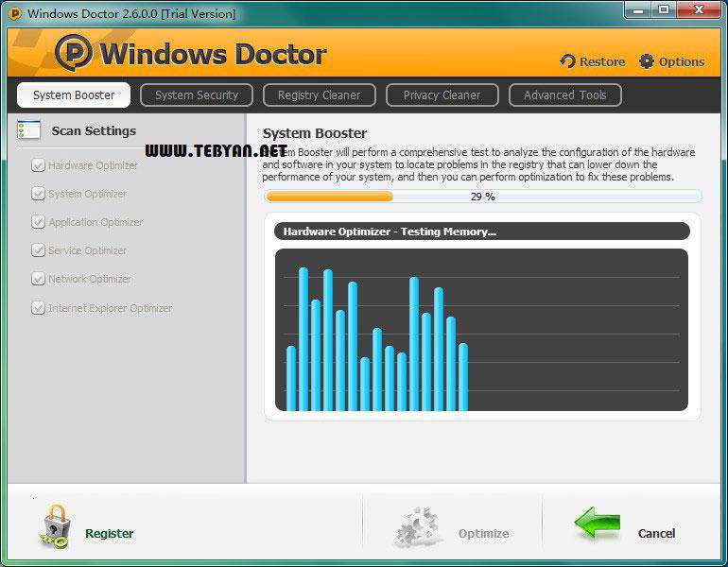Click the System Booster heading
This screenshot has height=567, width=728.
tap(315, 133)
